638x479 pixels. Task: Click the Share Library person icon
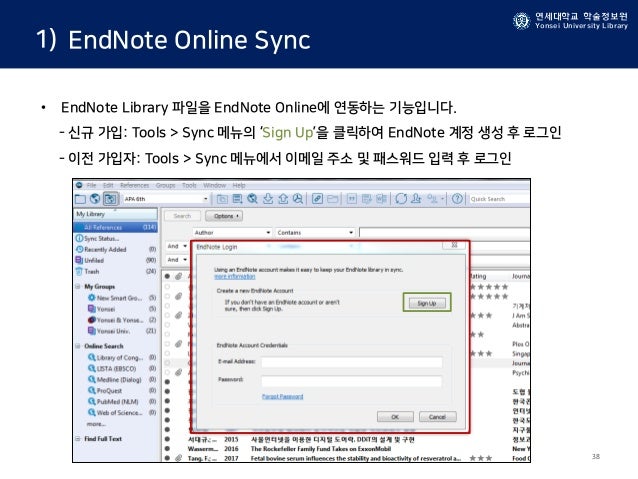pyautogui.click(x=416, y=199)
